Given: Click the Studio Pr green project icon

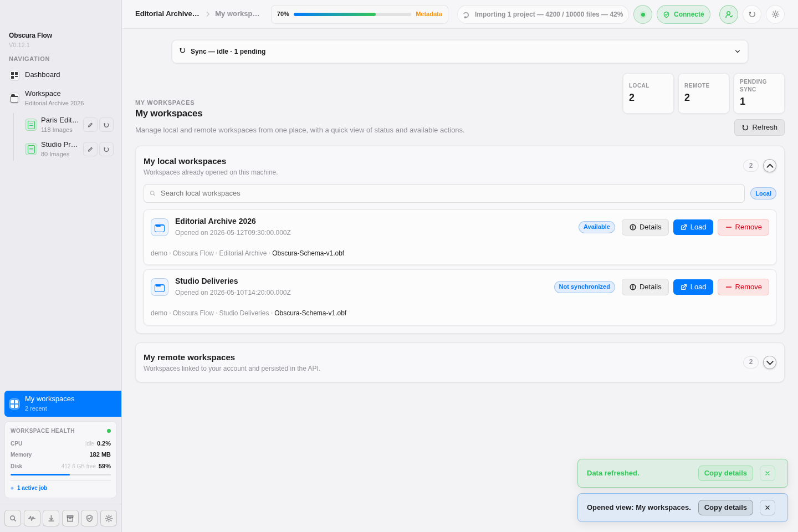Looking at the screenshot, I should click(x=31, y=149).
